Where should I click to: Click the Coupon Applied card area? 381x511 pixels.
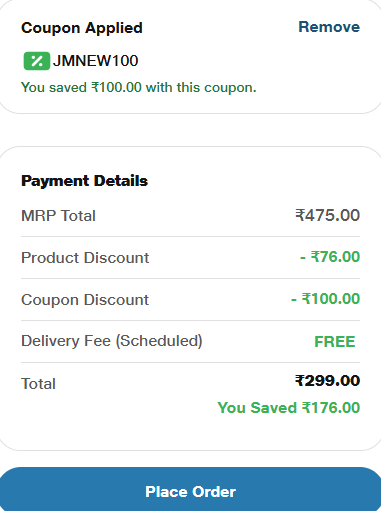pos(190,55)
